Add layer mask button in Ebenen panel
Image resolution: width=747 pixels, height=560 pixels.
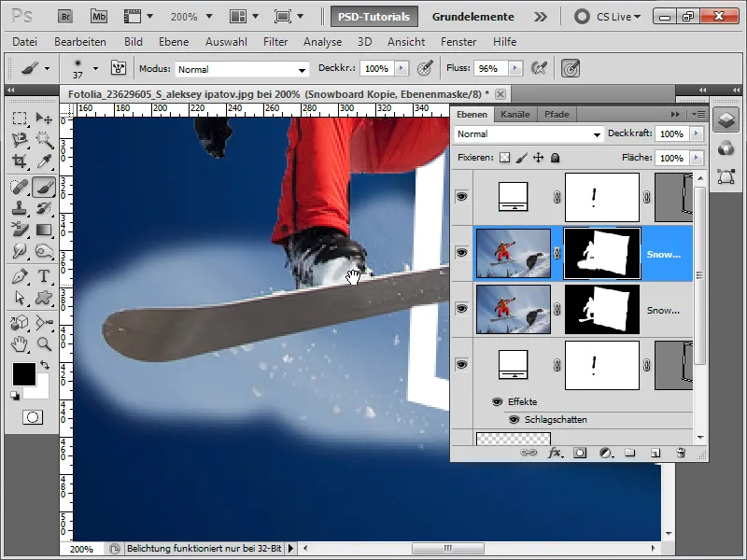point(580,453)
